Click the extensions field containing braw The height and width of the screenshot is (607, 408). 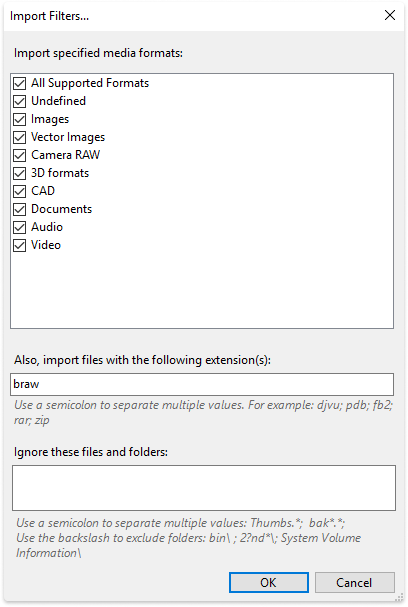[x=202, y=384]
